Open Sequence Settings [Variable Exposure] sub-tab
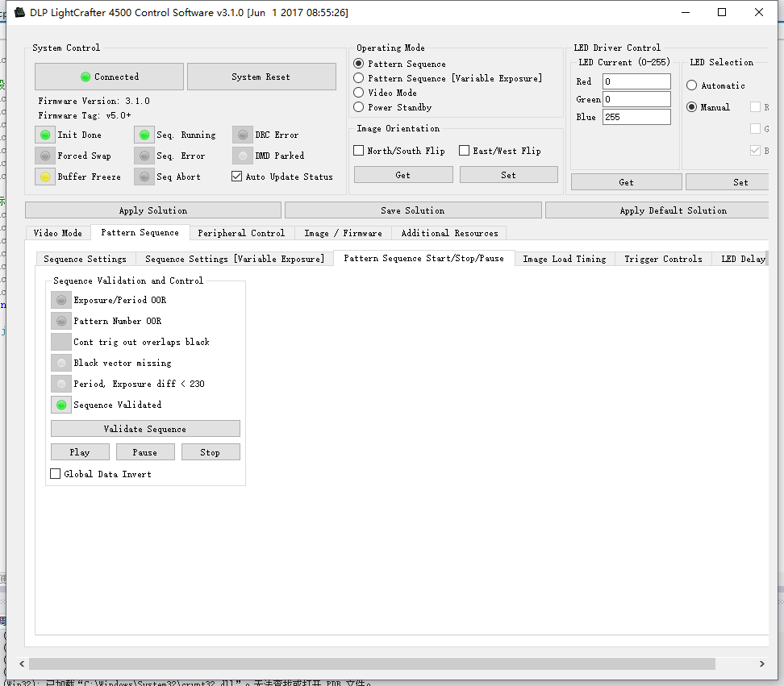The width and height of the screenshot is (784, 686). click(235, 259)
